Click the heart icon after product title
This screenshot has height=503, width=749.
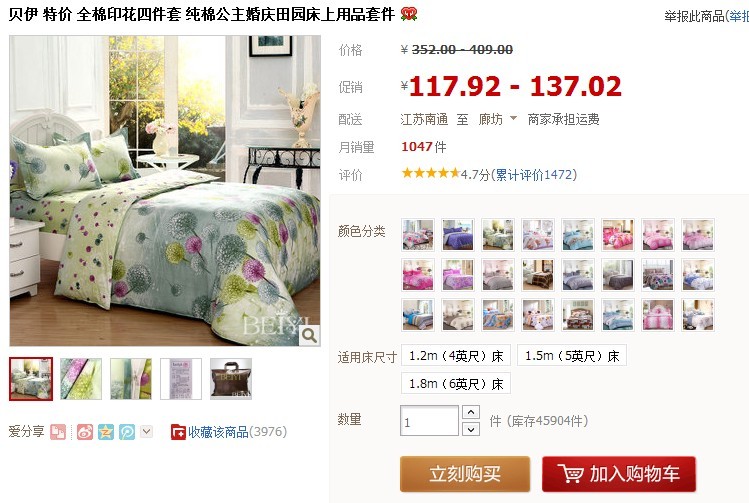(x=408, y=14)
